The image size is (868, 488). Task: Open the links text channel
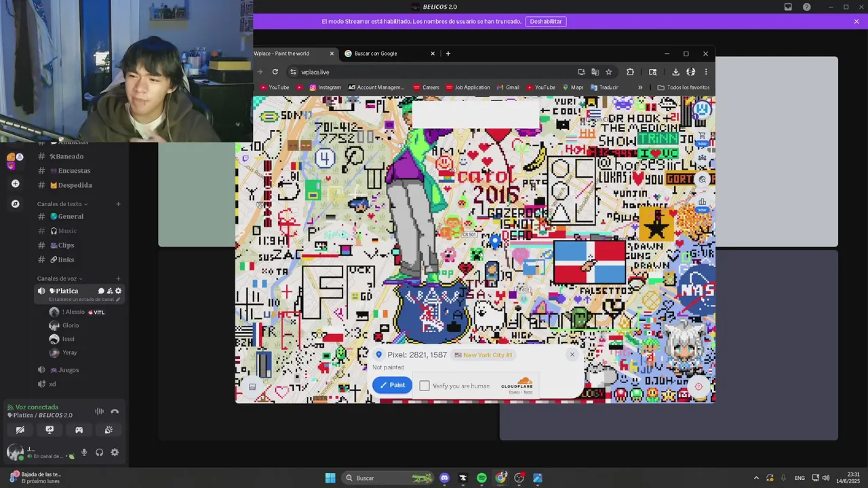80,260
